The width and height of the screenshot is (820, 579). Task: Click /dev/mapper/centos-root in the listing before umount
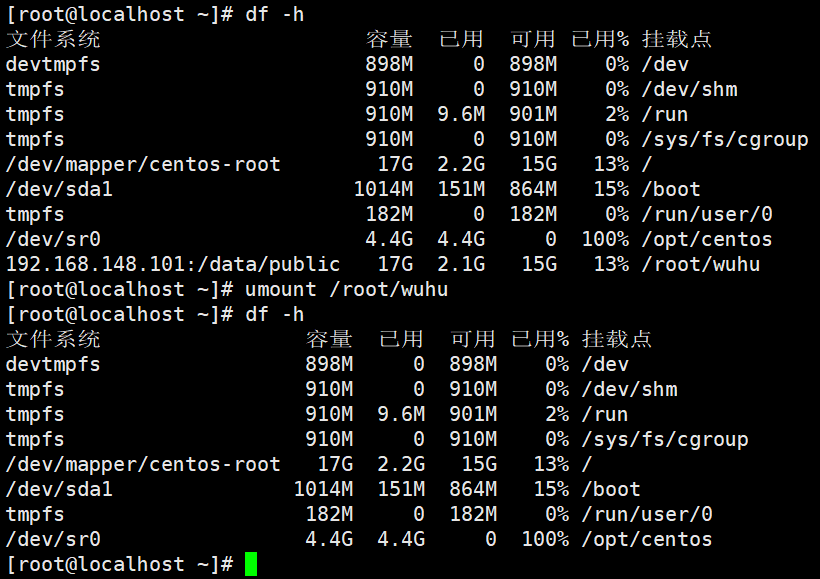pyautogui.click(x=143, y=164)
